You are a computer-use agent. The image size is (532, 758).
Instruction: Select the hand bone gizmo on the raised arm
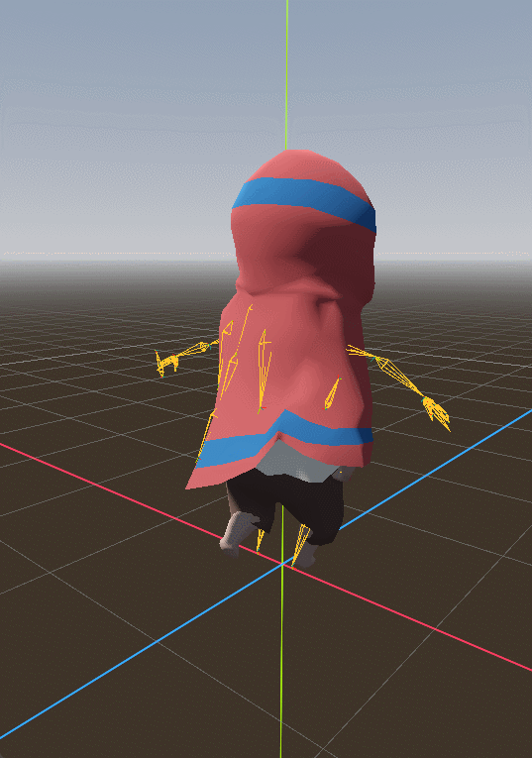tap(165, 363)
